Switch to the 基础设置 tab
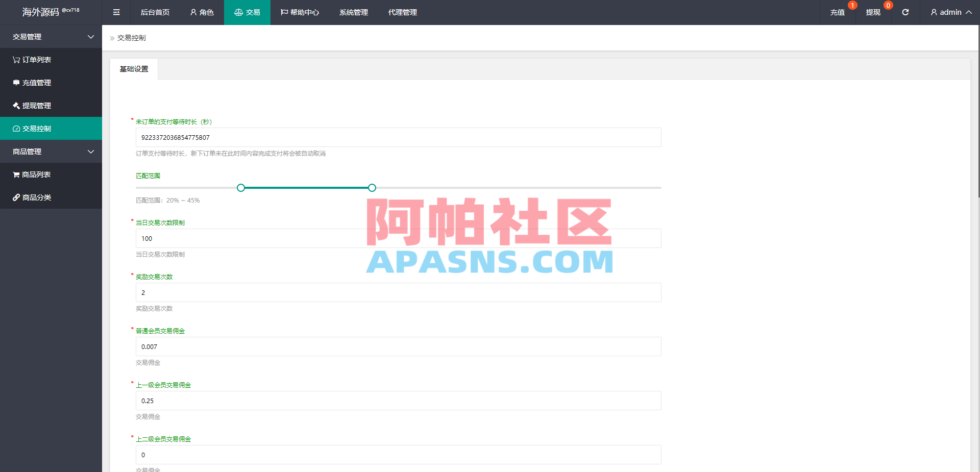This screenshot has width=980, height=472. tap(134, 68)
